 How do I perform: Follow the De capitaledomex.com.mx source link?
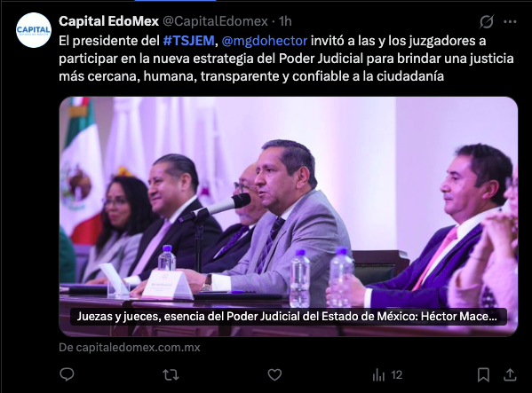(x=130, y=347)
